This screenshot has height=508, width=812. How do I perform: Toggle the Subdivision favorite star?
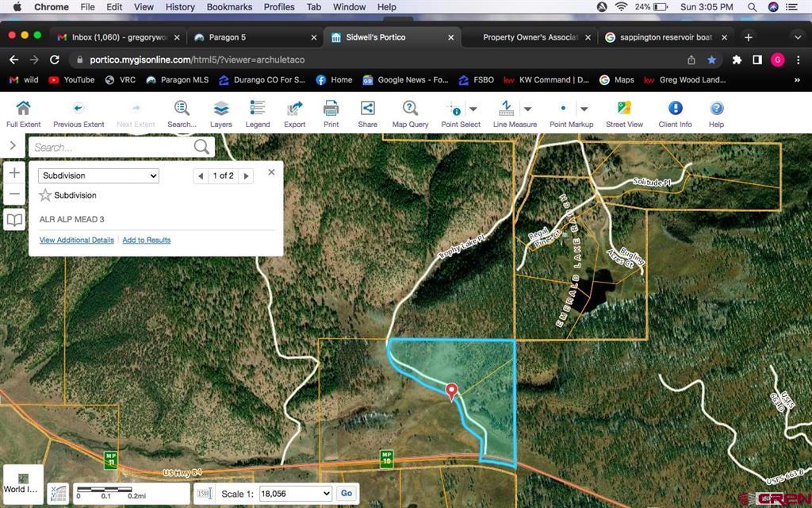45,195
